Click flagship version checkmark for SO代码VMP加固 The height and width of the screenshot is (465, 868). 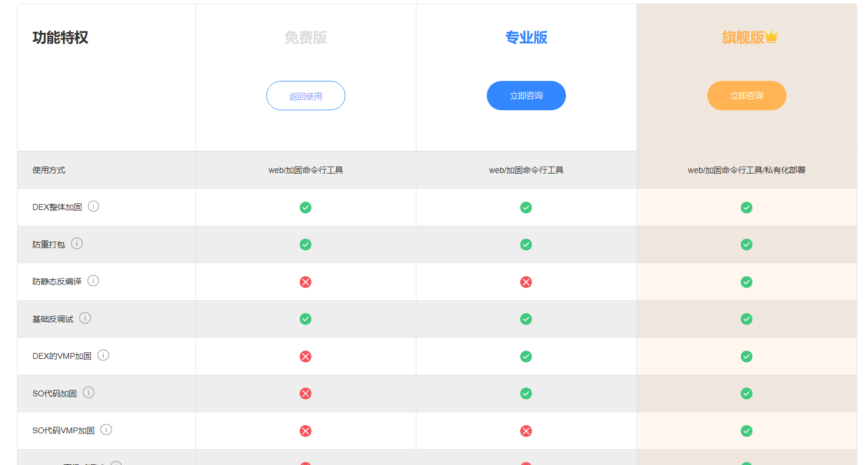click(x=747, y=431)
